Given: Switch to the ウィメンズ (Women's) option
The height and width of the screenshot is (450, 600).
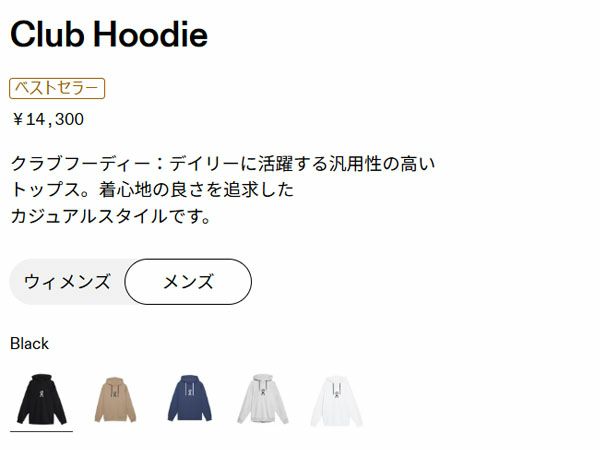Looking at the screenshot, I should point(67,282).
